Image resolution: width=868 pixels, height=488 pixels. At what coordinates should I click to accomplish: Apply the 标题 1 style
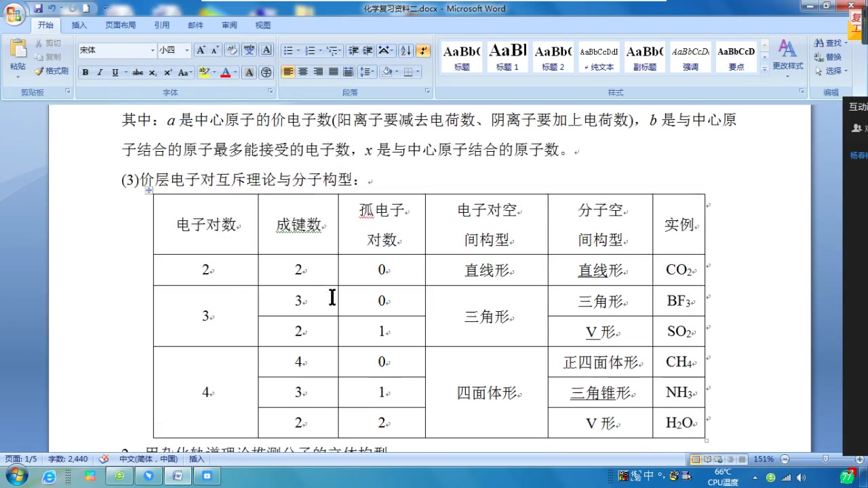[x=507, y=57]
